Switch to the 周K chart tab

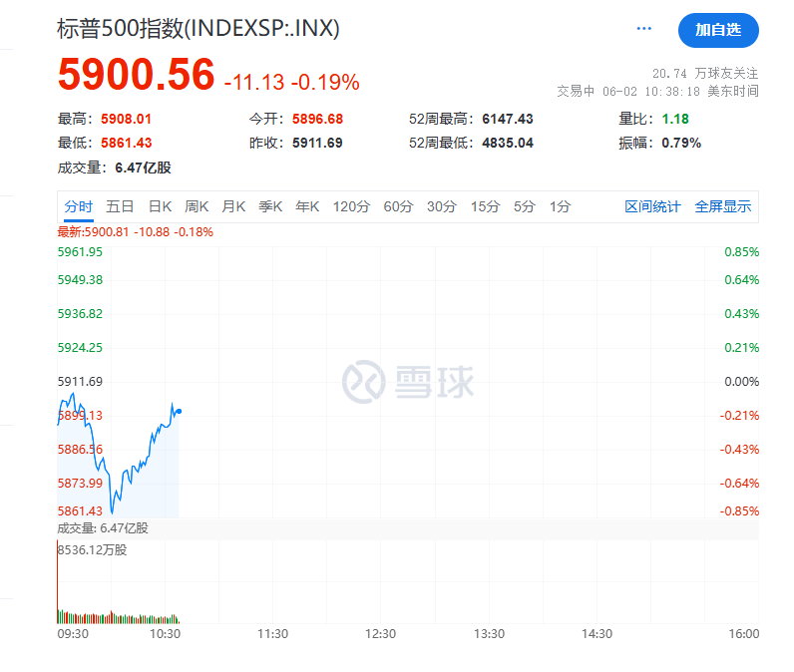click(197, 206)
